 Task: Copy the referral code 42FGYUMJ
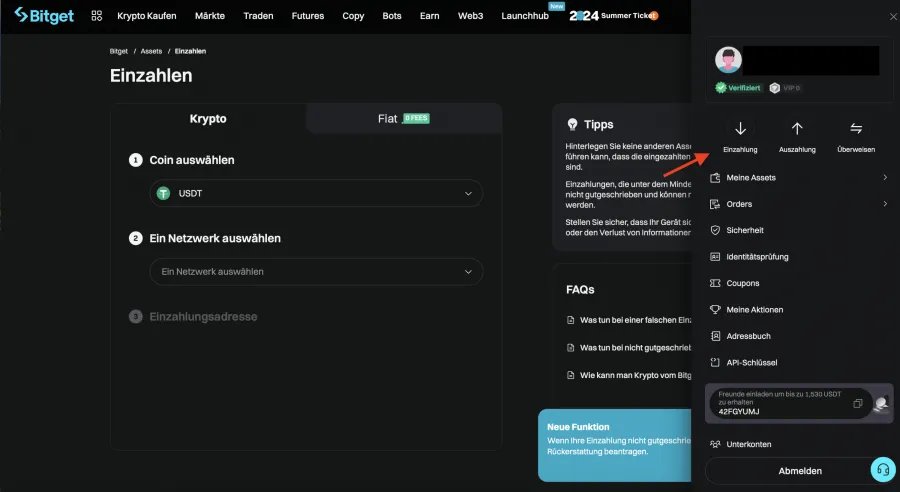pos(858,404)
